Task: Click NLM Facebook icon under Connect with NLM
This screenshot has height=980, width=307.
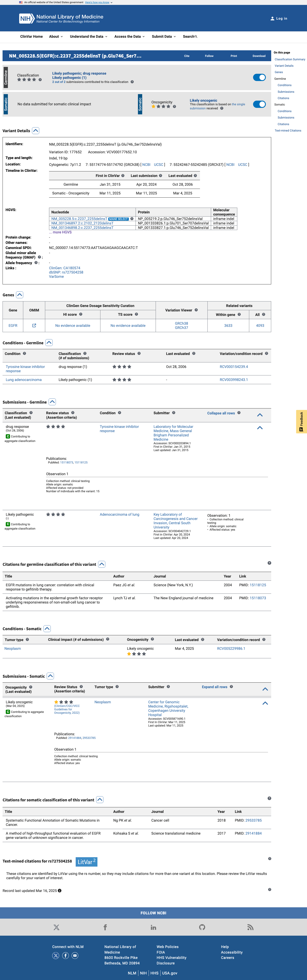Action: click(x=65, y=956)
